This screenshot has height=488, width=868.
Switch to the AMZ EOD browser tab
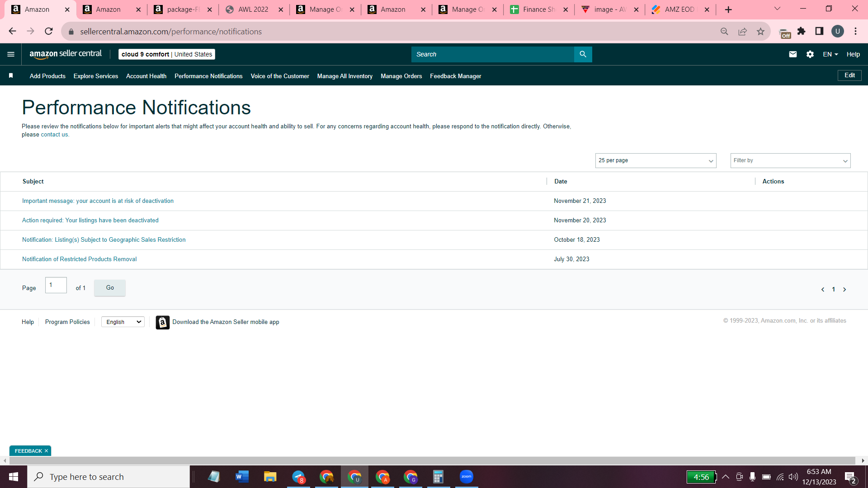tap(680, 9)
